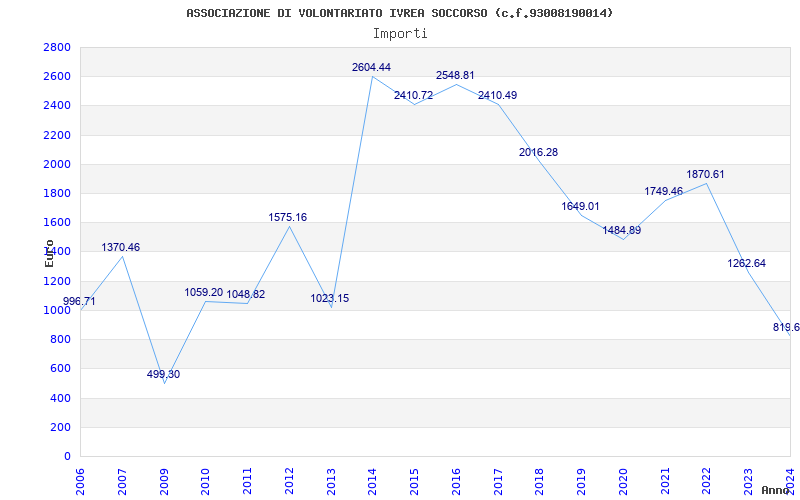Click the x-axis year label 2022
The width and height of the screenshot is (800, 500).
pyautogui.click(x=707, y=481)
